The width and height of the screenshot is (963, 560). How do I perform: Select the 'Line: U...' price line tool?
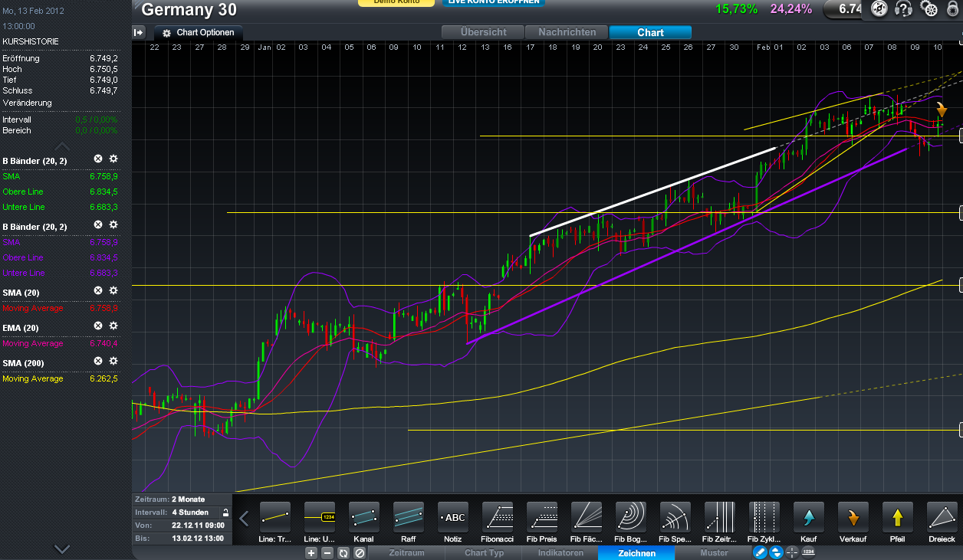tap(320, 517)
